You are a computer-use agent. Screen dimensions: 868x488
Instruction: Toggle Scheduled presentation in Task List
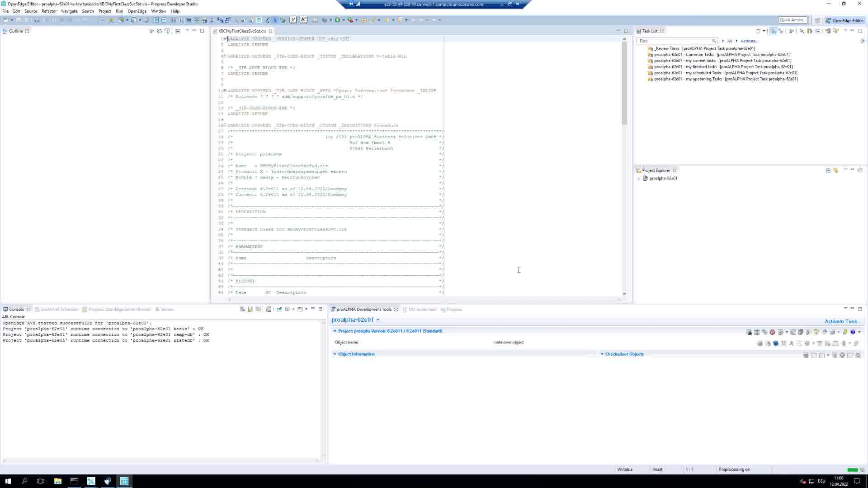(x=781, y=31)
